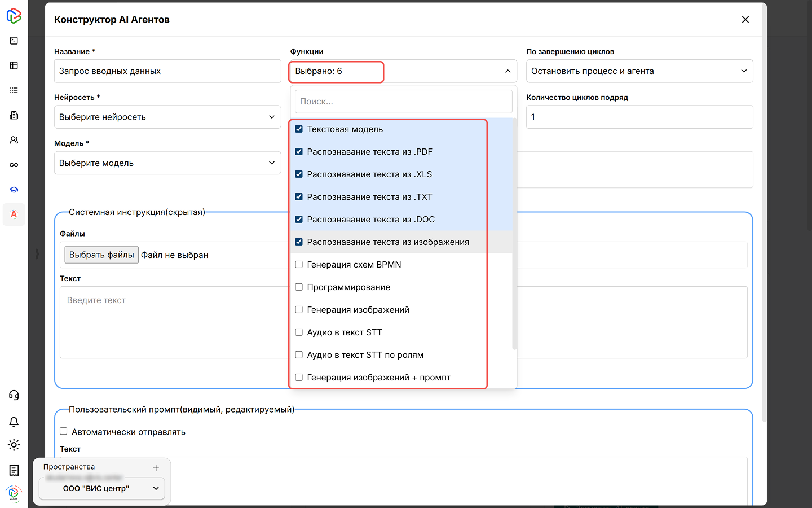Open the graduation cap training icon
The image size is (812, 508).
pos(14,190)
